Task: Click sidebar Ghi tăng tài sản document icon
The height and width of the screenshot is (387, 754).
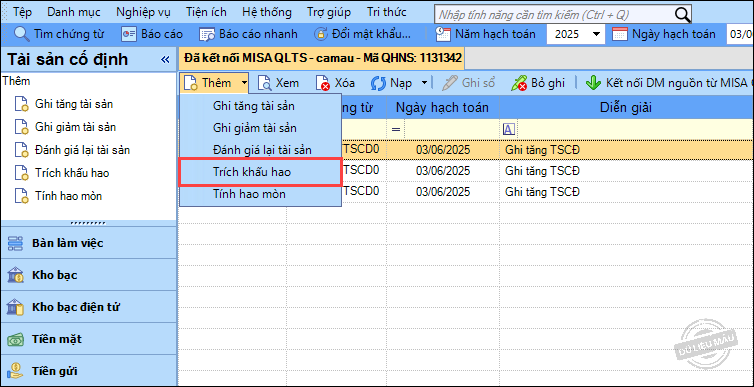Action: [x=21, y=104]
